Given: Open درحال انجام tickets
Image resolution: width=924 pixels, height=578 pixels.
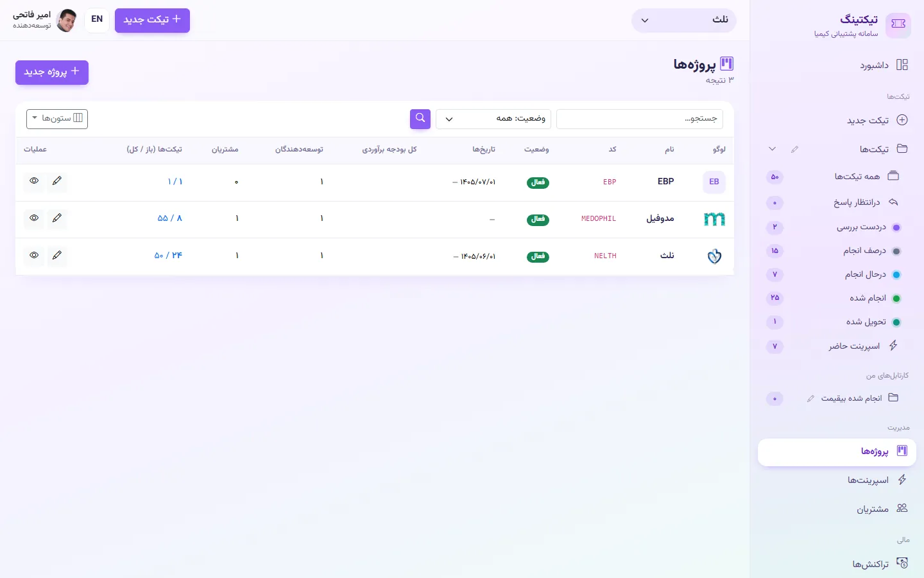Looking at the screenshot, I should 872,274.
